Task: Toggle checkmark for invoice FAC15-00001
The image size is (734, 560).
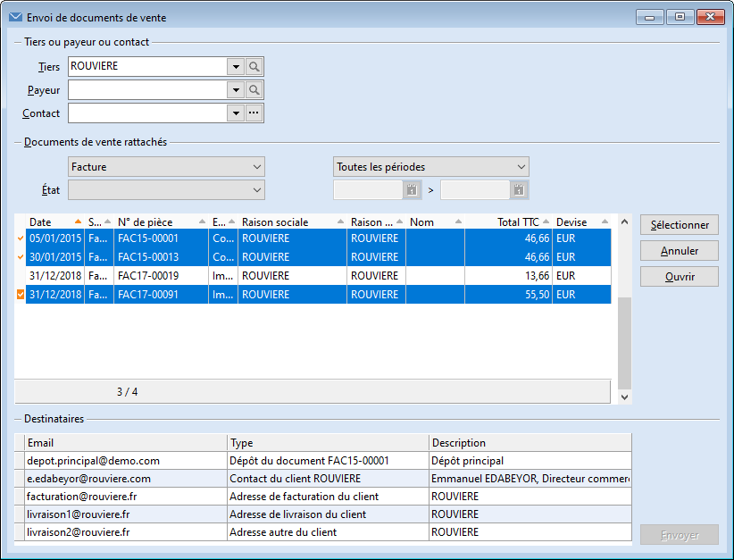Action: (x=21, y=238)
